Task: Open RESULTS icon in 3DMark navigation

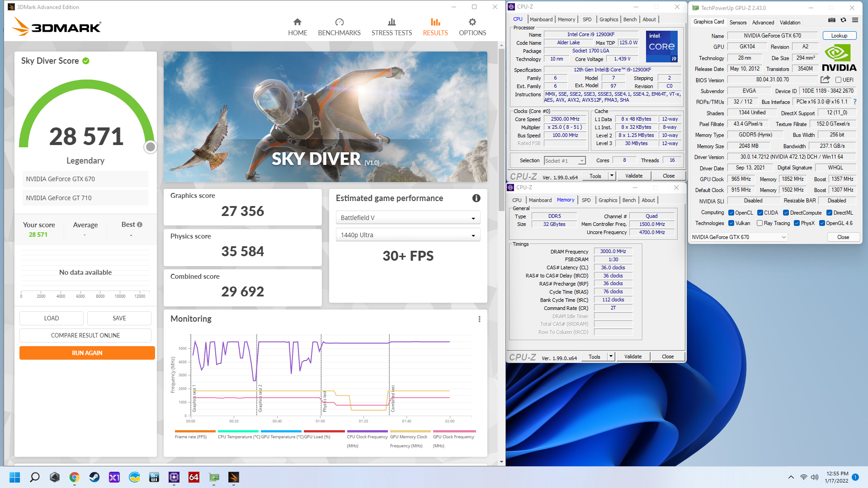Action: tap(435, 22)
